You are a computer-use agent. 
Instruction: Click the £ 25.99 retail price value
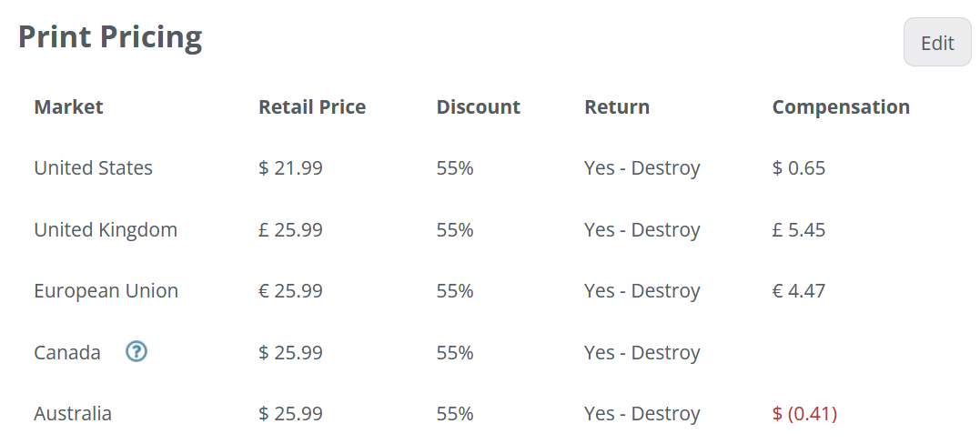click(x=290, y=230)
